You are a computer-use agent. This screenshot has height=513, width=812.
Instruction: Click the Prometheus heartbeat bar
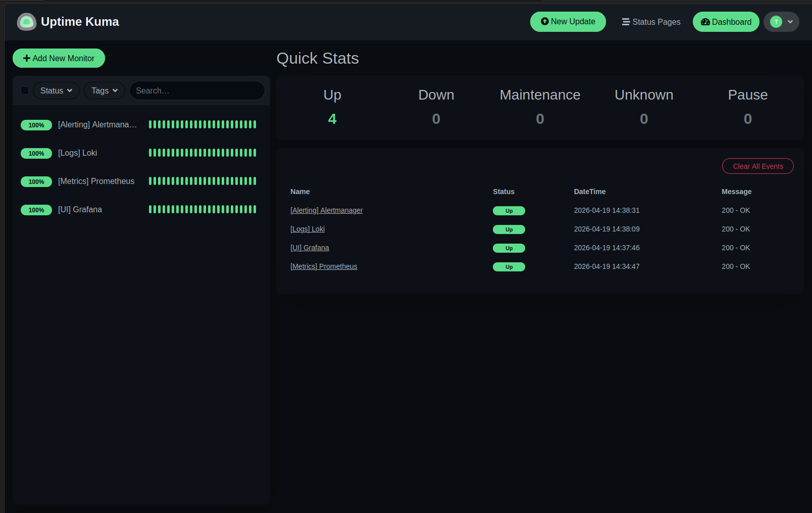tap(202, 181)
